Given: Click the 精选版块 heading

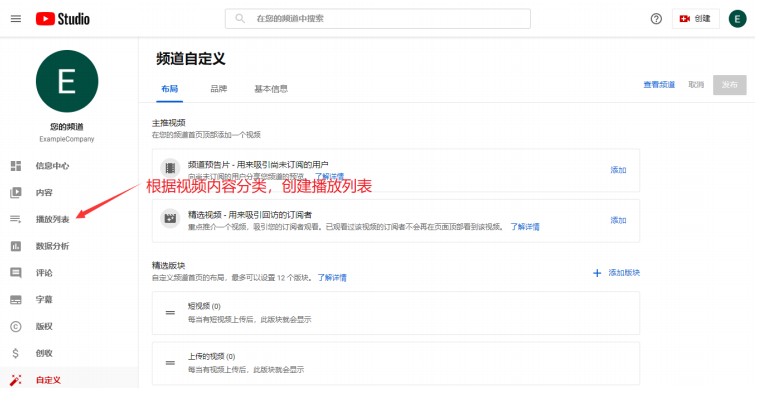Looking at the screenshot, I should 168,265.
